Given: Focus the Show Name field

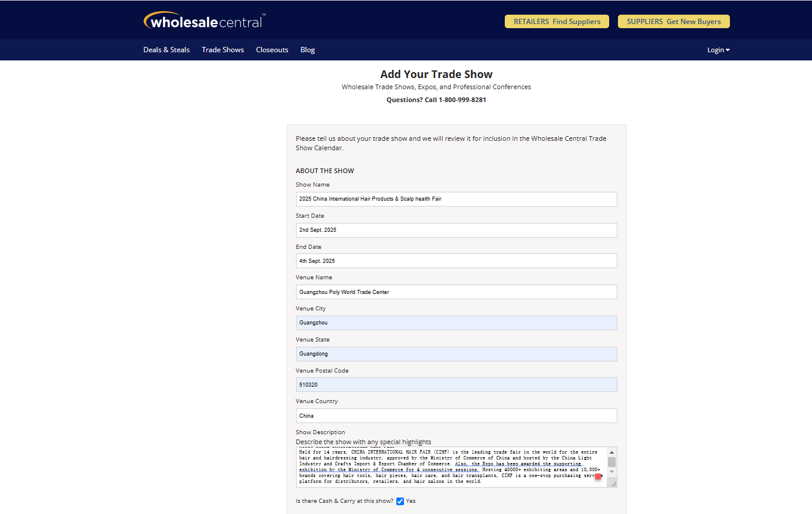Looking at the screenshot, I should pos(456,199).
